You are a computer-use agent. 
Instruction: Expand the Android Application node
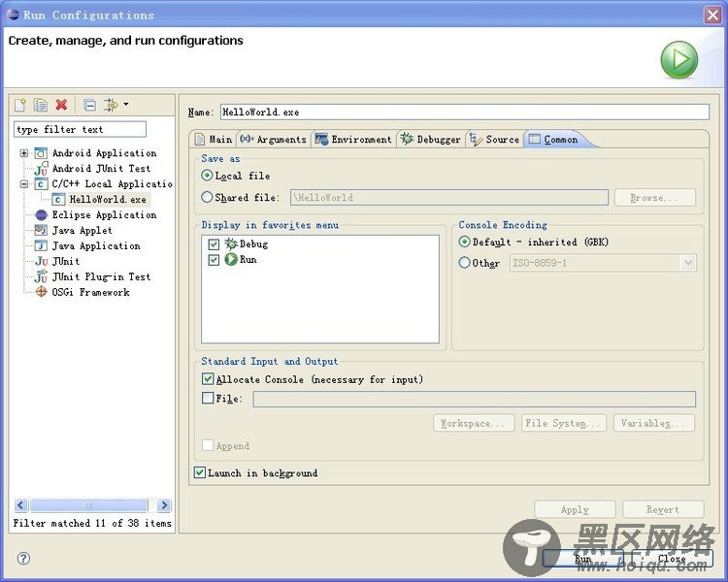pos(24,153)
